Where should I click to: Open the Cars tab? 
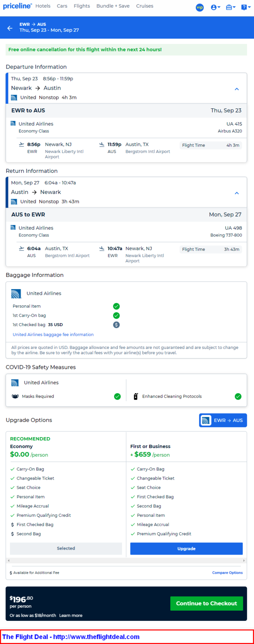pyautogui.click(x=62, y=6)
